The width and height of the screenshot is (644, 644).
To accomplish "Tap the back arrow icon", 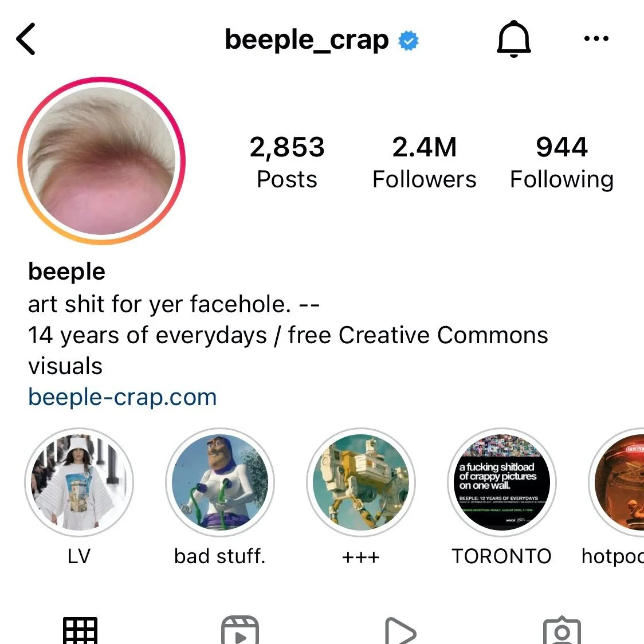I will (x=26, y=39).
